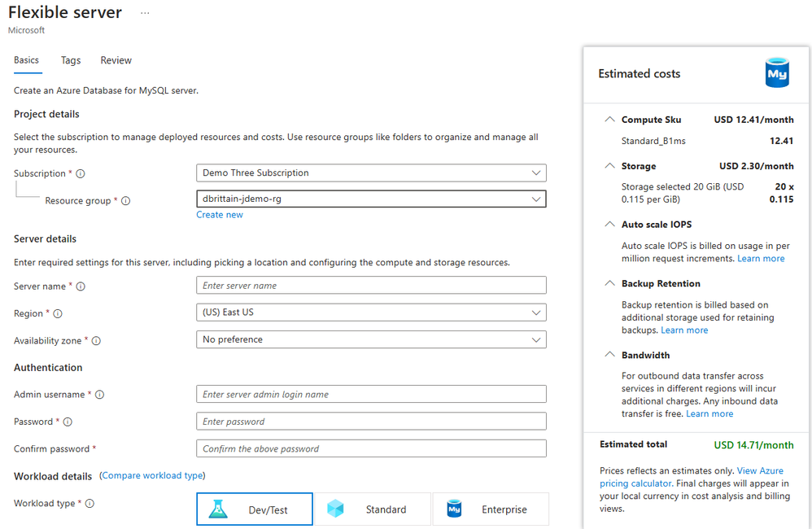Click the Region info icon

click(x=58, y=313)
